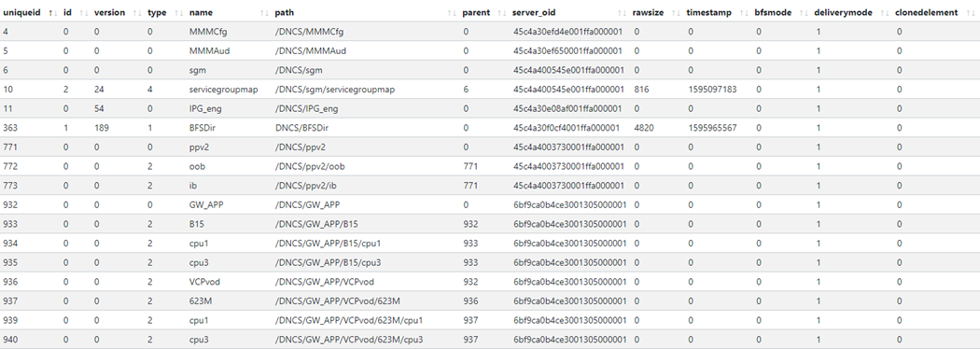This screenshot has width=980, height=349.
Task: Click the name column header label
Action: [200, 12]
